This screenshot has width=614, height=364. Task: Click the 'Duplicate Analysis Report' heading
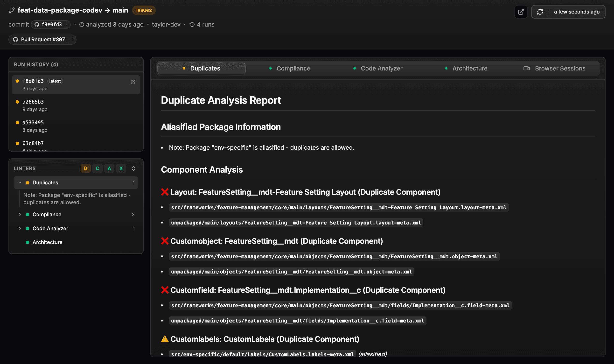pyautogui.click(x=221, y=100)
